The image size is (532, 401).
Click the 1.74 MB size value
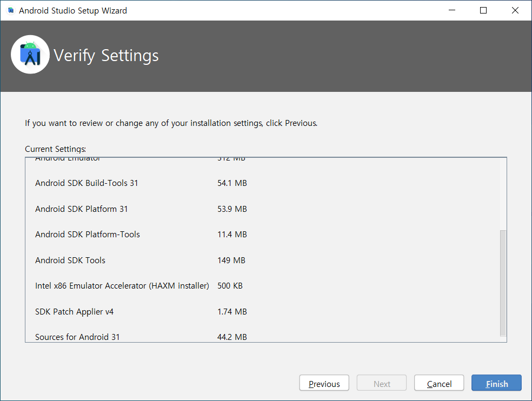(232, 312)
